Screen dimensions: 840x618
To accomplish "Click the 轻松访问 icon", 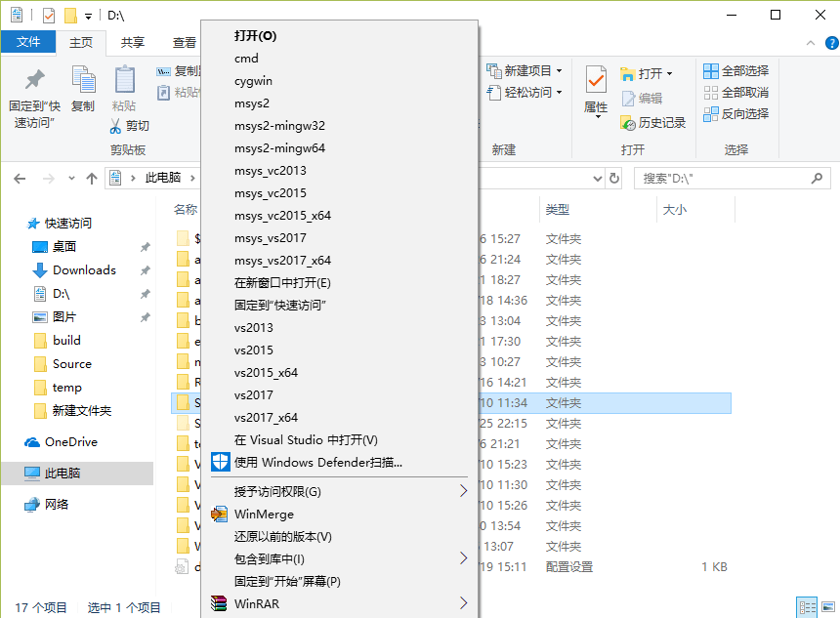I will 493,92.
